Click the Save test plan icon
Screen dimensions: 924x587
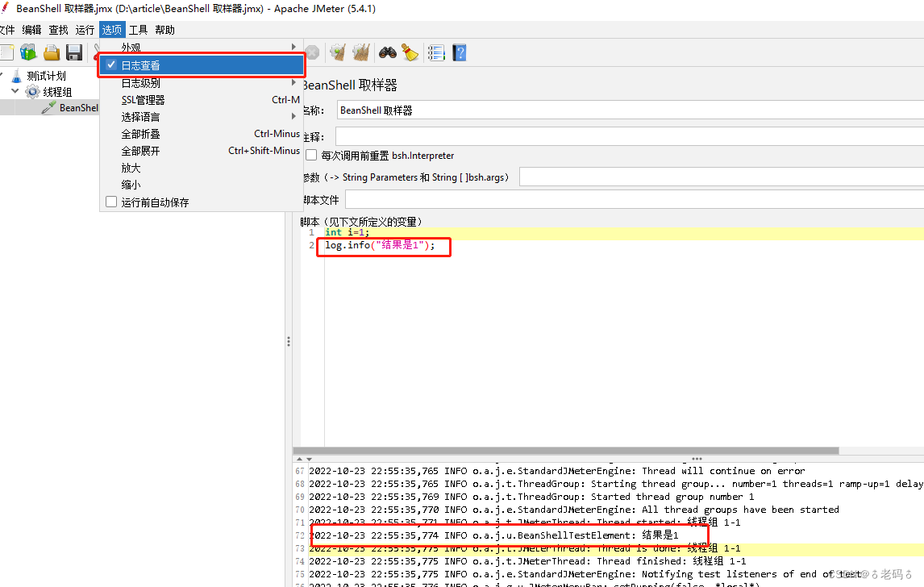coord(74,52)
